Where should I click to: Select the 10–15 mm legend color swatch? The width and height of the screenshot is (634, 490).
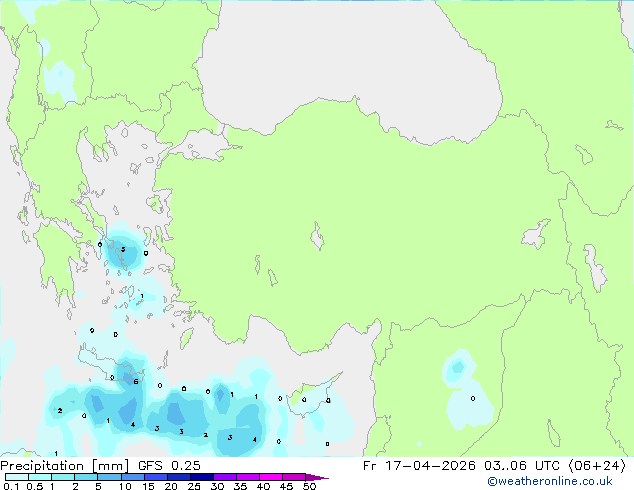(x=132, y=477)
